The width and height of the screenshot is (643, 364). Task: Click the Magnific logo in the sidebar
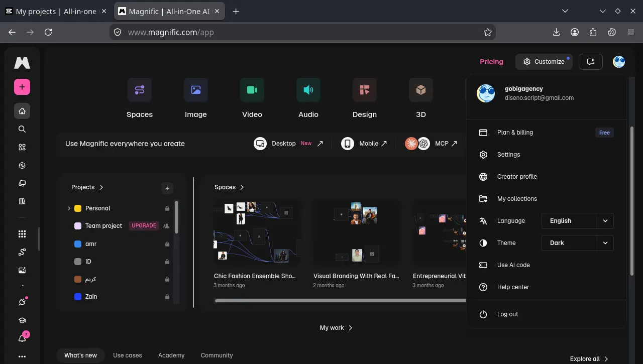(22, 63)
